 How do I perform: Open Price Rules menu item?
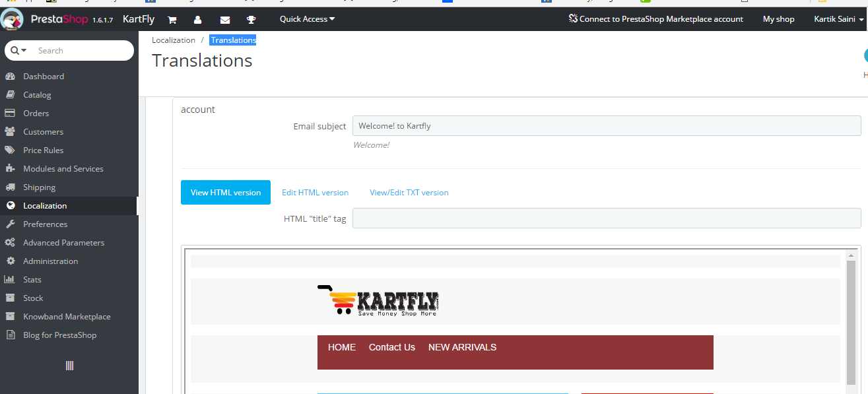click(44, 150)
